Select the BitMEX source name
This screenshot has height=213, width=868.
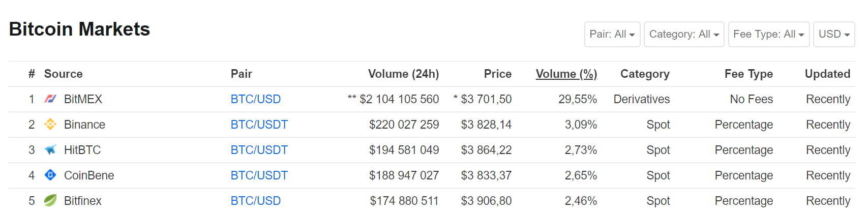pyautogui.click(x=83, y=99)
